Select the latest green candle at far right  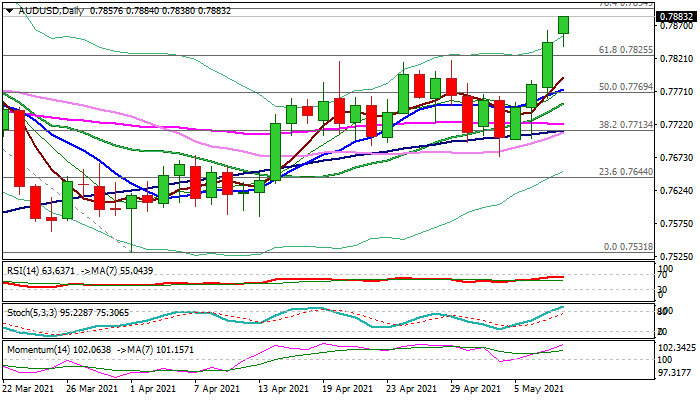tap(564, 24)
